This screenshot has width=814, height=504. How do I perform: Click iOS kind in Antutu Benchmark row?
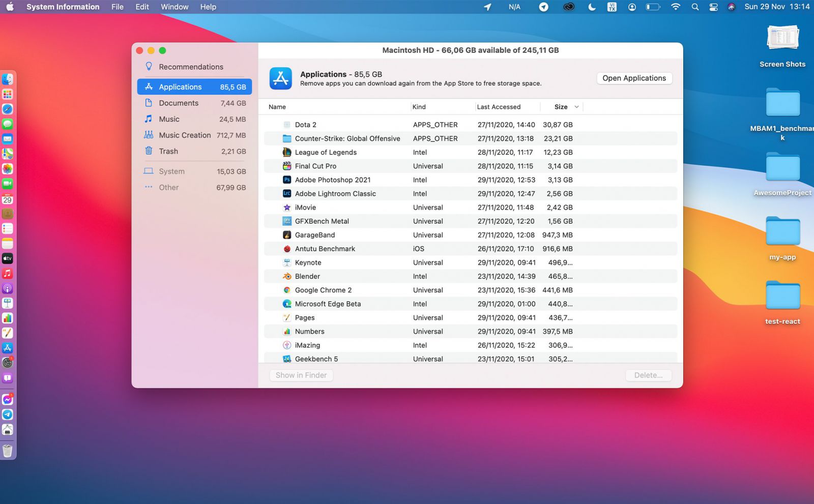[x=418, y=249]
